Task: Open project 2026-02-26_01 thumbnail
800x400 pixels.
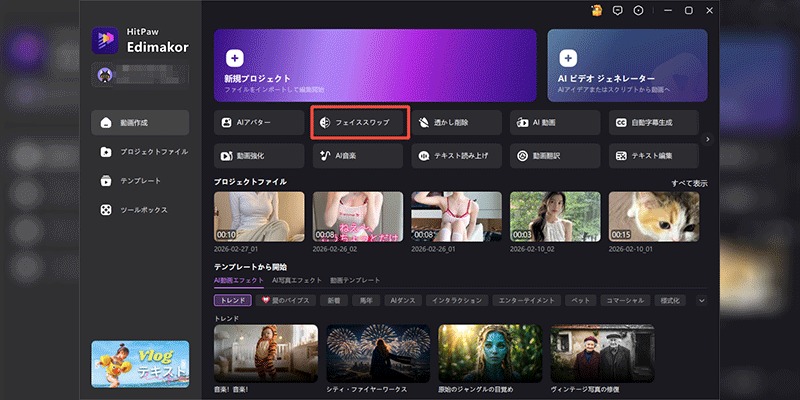Action: click(457, 216)
